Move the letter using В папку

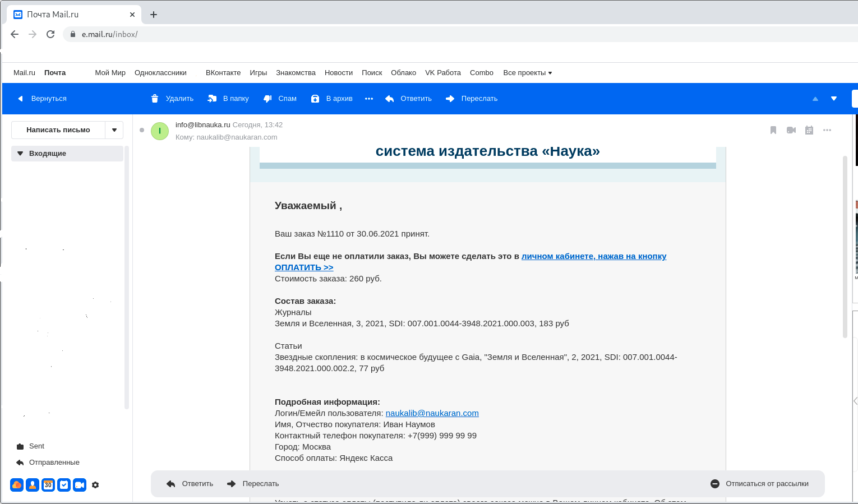point(228,99)
